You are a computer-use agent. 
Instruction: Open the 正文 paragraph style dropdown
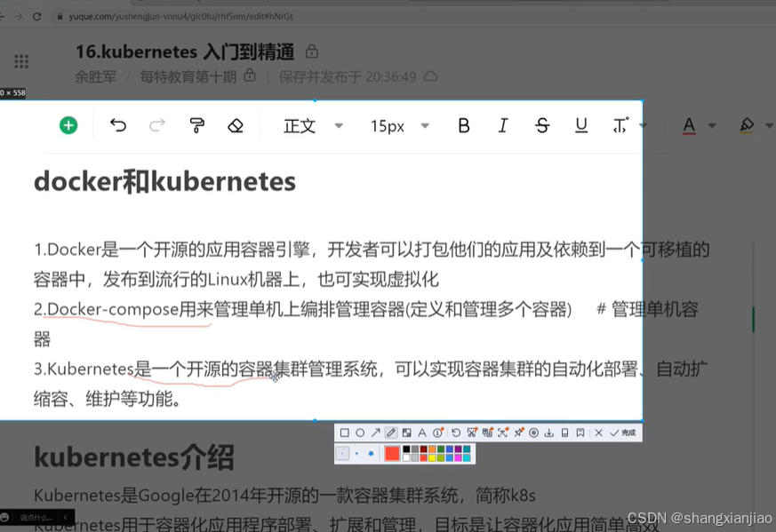click(313, 125)
